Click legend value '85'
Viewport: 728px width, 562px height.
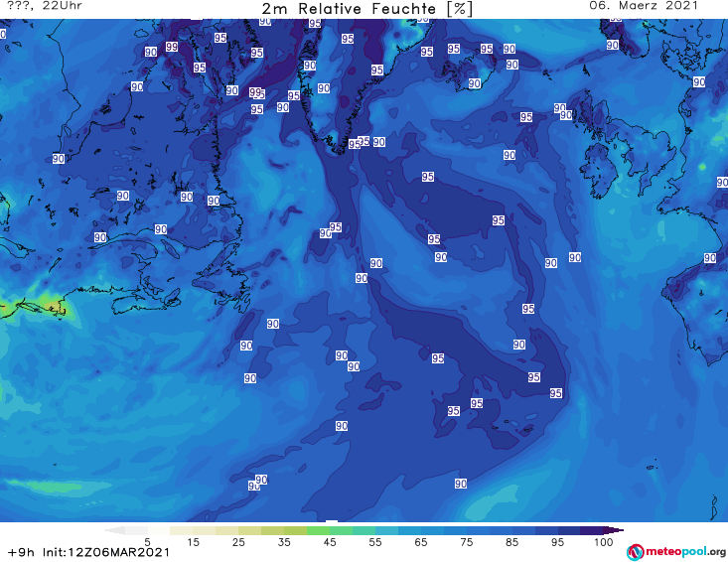tap(512, 542)
